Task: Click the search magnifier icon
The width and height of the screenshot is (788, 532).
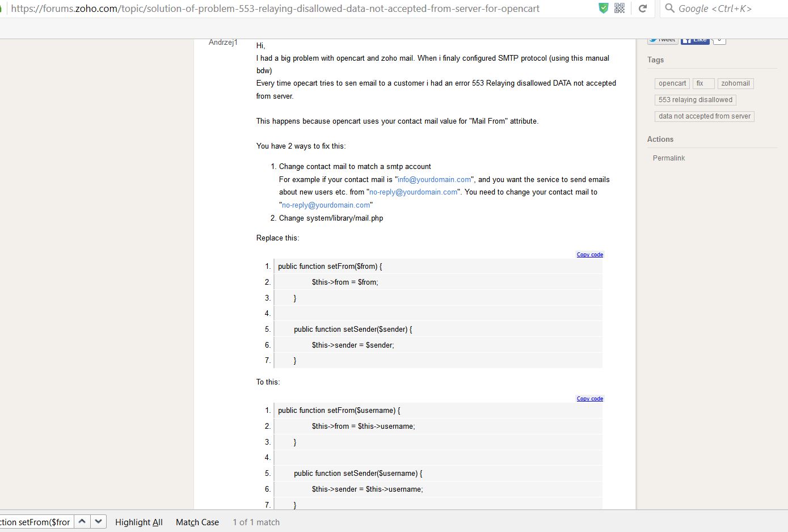Action: [670, 9]
